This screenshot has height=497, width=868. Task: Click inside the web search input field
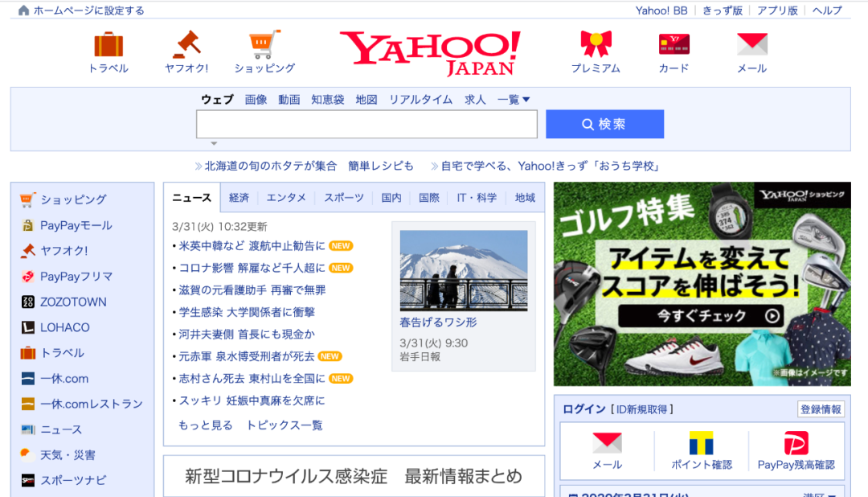(x=366, y=124)
